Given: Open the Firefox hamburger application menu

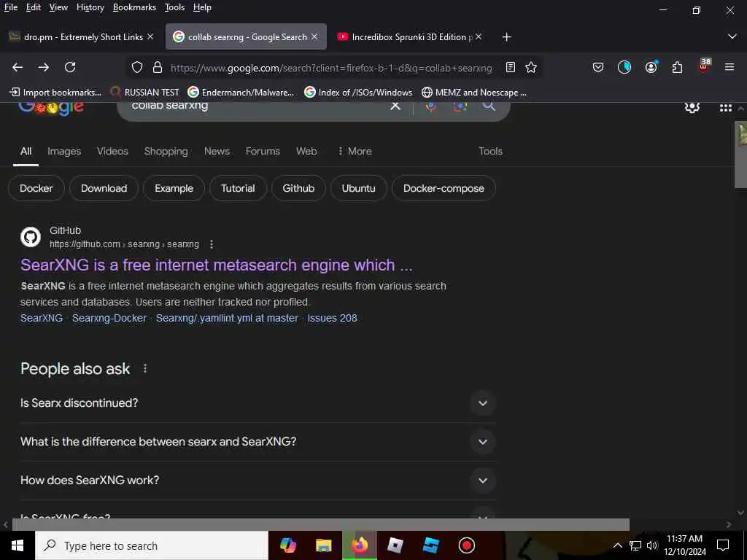Looking at the screenshot, I should pos(729,68).
